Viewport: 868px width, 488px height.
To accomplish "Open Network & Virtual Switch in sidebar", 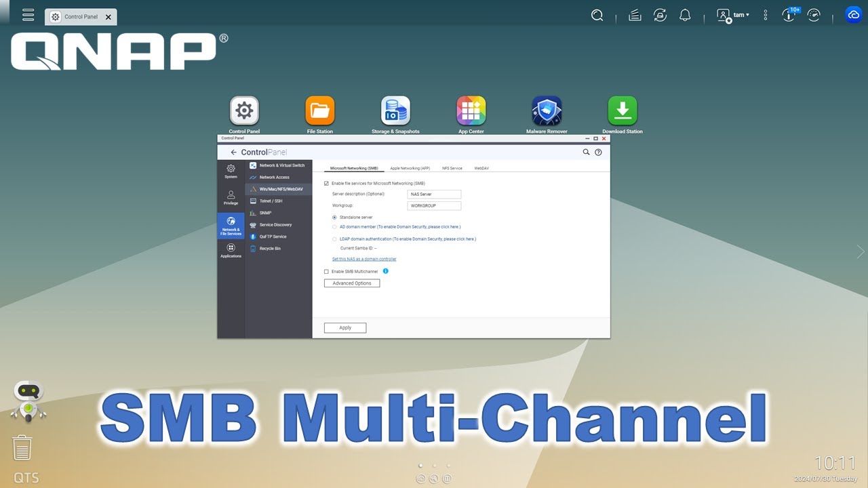I will (x=279, y=165).
